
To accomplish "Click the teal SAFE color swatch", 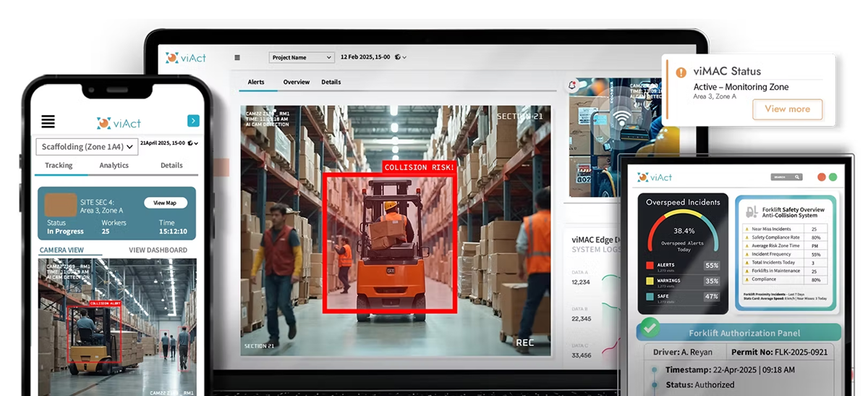I will 650,296.
